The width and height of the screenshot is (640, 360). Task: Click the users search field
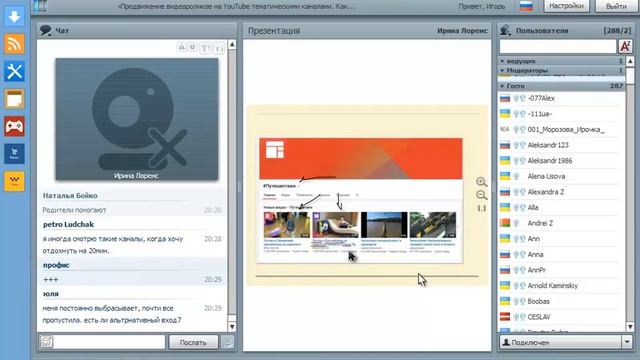point(558,46)
